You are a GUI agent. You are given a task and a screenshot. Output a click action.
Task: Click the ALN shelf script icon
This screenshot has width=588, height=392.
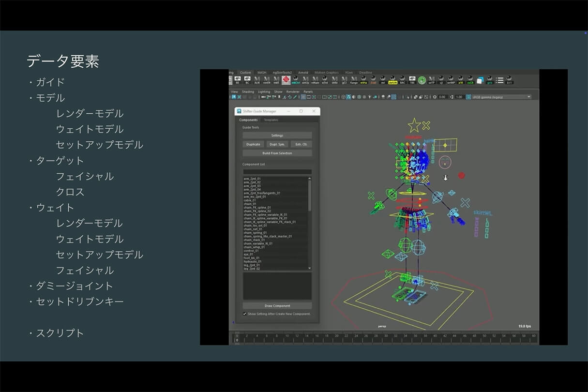257,80
